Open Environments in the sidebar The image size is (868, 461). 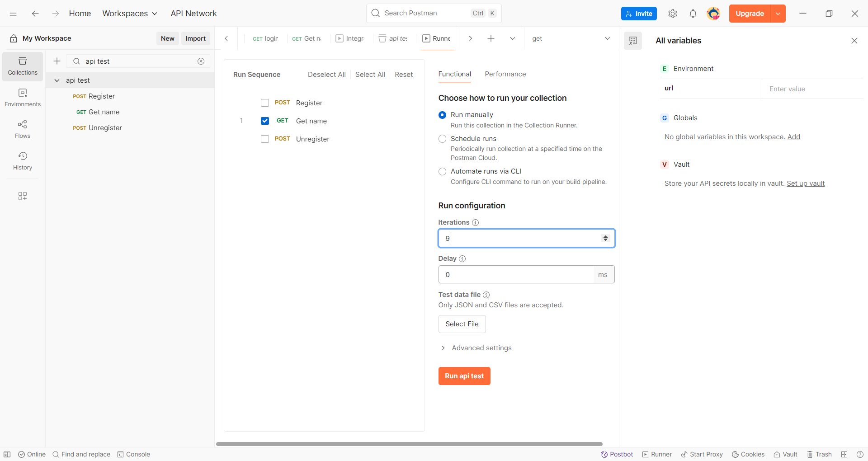(23, 98)
